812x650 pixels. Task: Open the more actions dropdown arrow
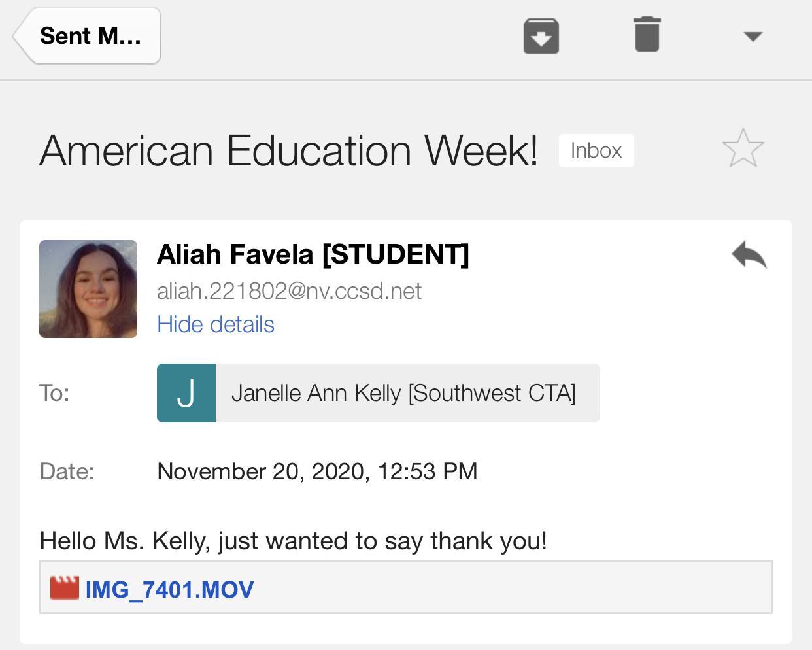click(x=753, y=37)
